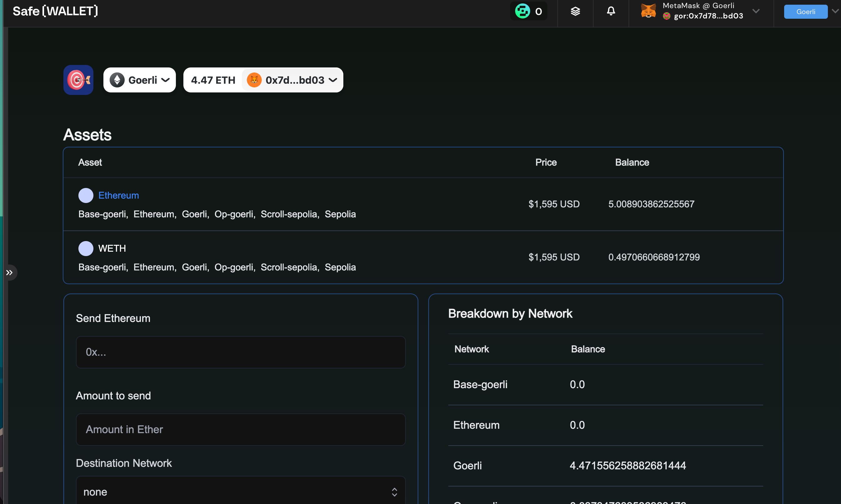841x504 pixels.
Task: Select the Ethereum breakdown row
Action: (606, 425)
